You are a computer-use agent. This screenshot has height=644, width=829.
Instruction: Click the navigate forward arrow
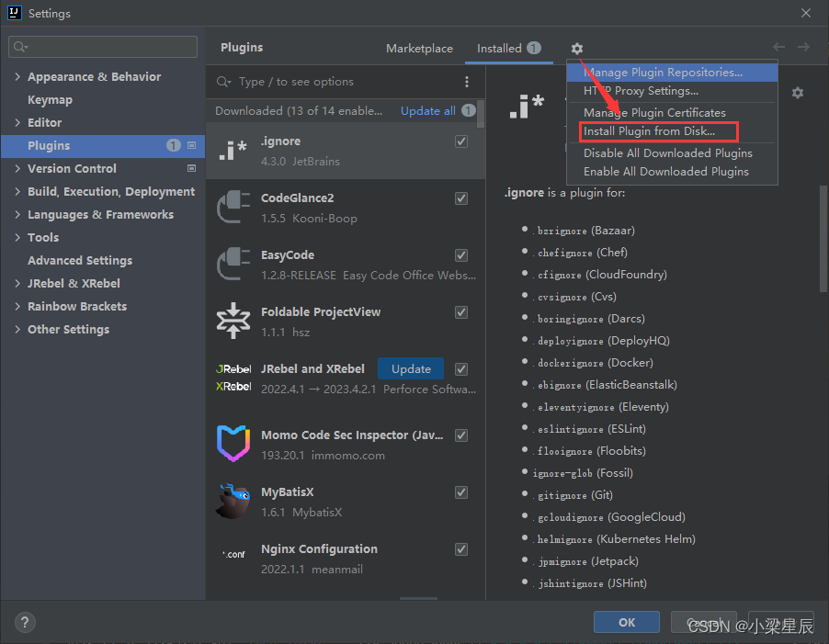pyautogui.click(x=803, y=47)
